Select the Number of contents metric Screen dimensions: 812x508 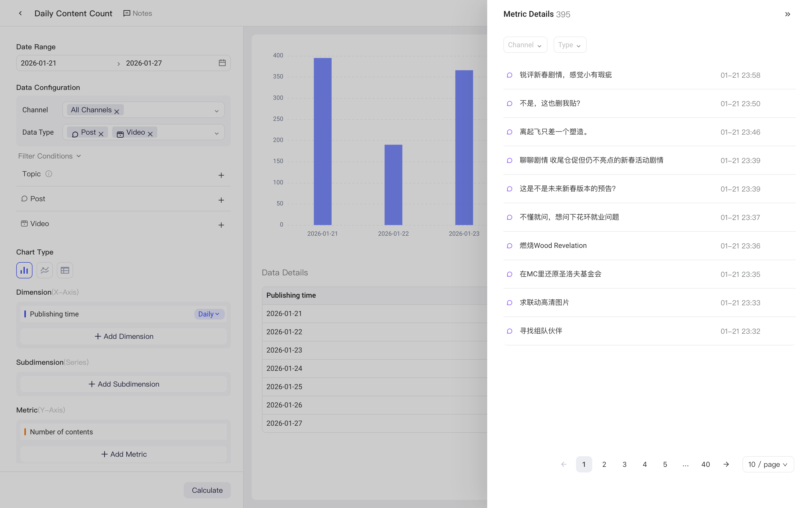[x=124, y=432]
